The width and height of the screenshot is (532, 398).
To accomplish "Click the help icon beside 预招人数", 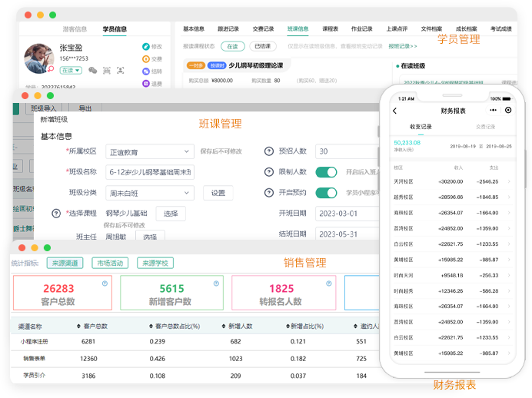I will (269, 151).
